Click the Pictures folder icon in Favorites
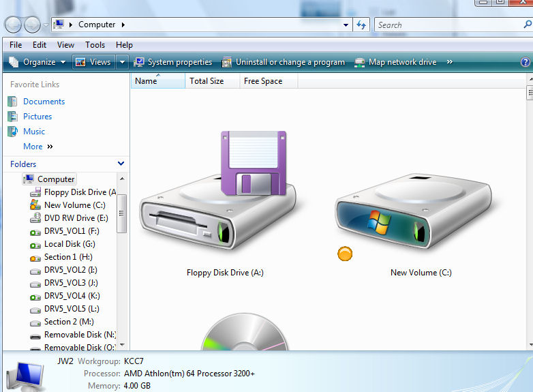This screenshot has width=533, height=392. pyautogui.click(x=12, y=117)
